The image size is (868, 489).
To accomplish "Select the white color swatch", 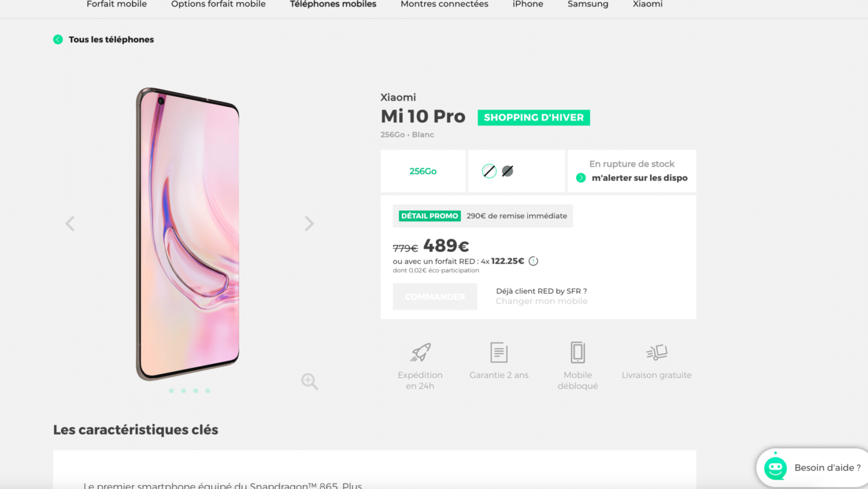I will 489,171.
